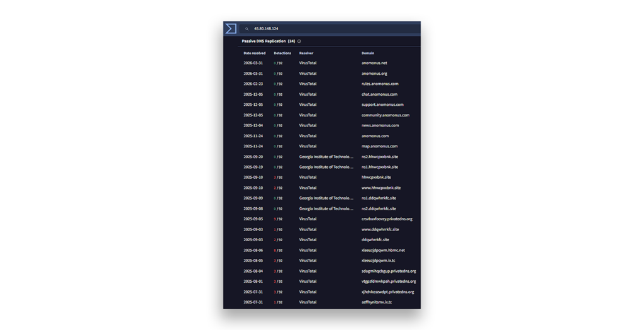Select date 2025-09-08 in the table
Image resolution: width=644 pixels, height=330 pixels.
pyautogui.click(x=253, y=208)
